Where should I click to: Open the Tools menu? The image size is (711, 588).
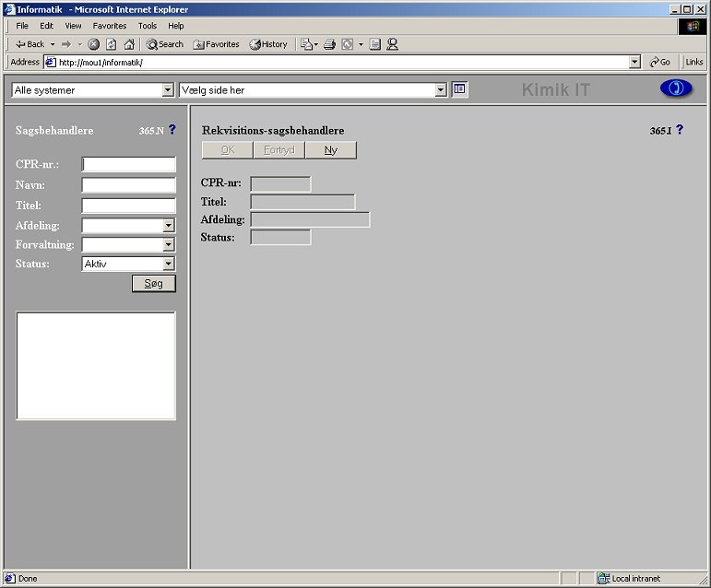click(148, 26)
